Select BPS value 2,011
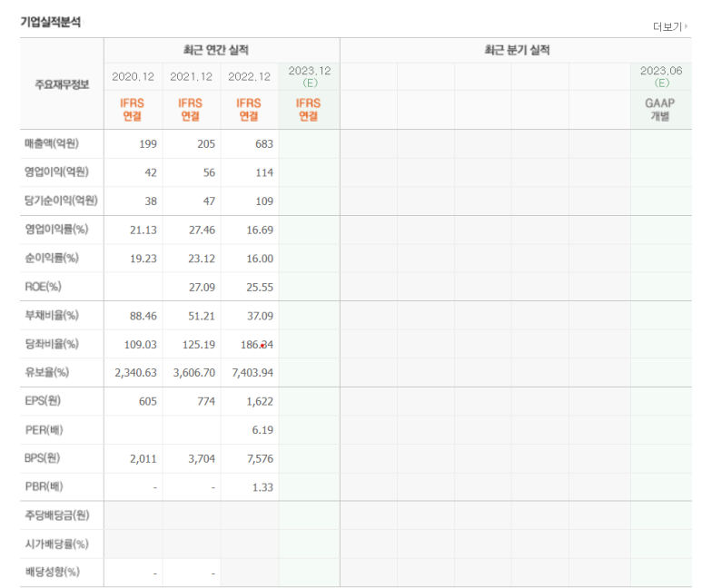702x588 pixels. (143, 458)
